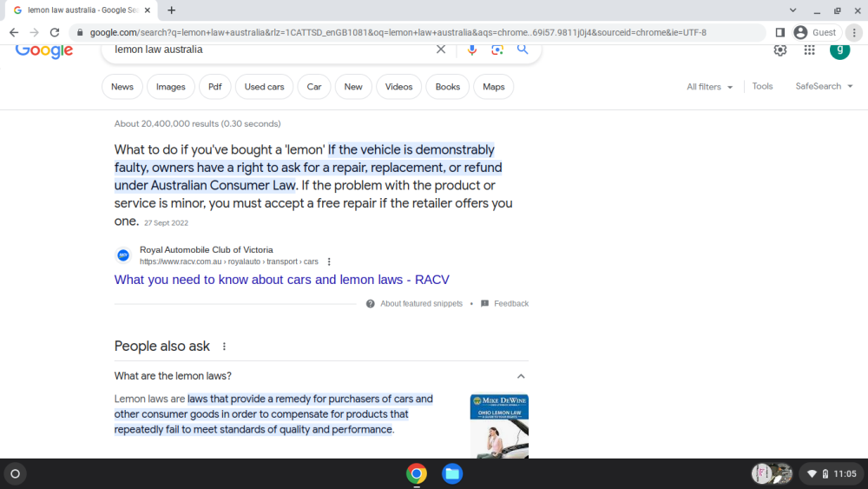Open more options beside RACV URL

click(329, 261)
